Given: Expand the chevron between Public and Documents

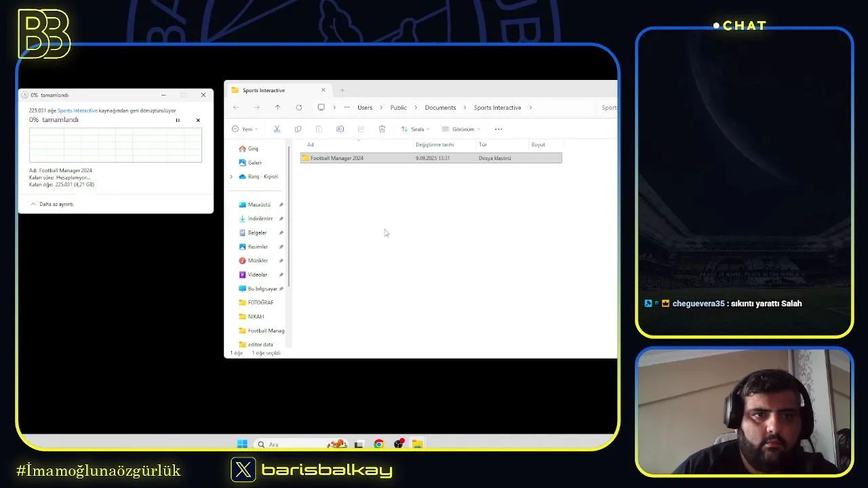Looking at the screenshot, I should (416, 108).
